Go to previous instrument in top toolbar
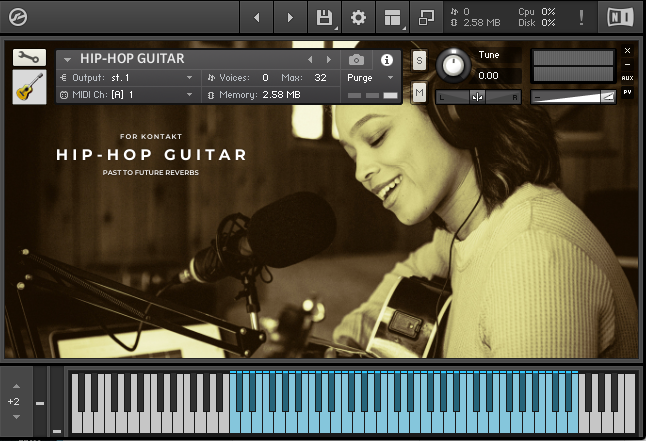Screen dimensions: 646x441 257,17
